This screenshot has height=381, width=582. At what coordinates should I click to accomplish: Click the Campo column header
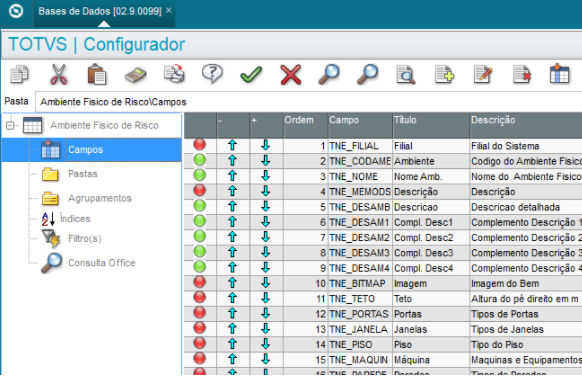(360, 125)
